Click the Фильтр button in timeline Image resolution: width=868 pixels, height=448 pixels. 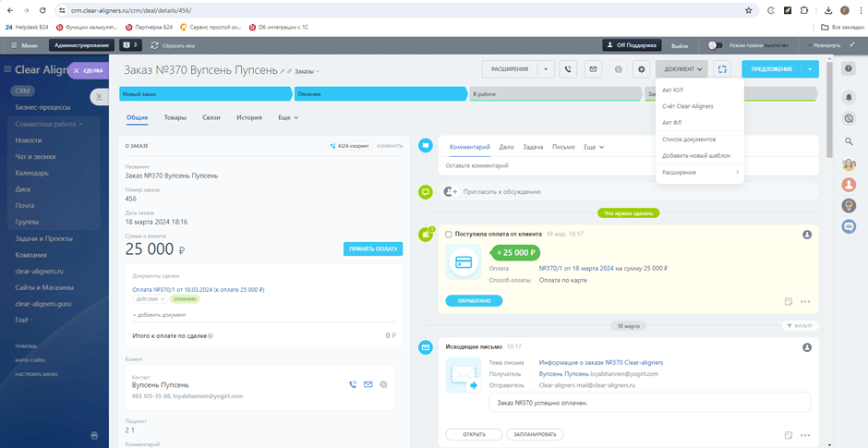pyautogui.click(x=801, y=326)
